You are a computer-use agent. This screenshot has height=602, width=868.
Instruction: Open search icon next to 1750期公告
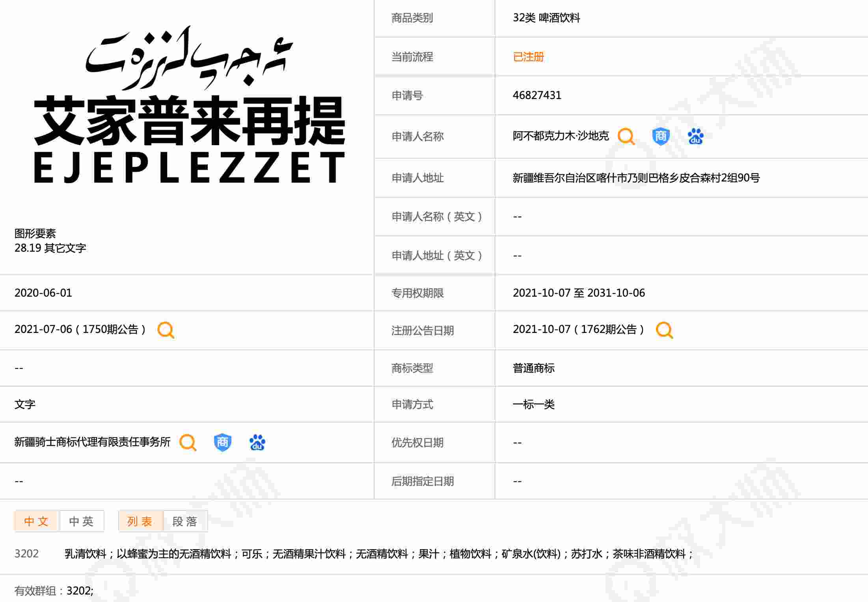[x=166, y=330]
